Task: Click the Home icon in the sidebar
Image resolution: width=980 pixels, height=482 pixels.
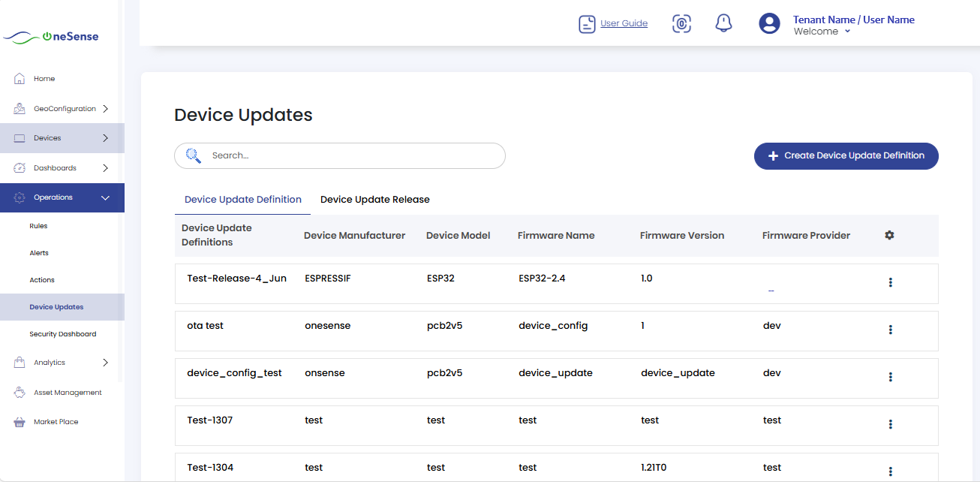Action: point(18,78)
